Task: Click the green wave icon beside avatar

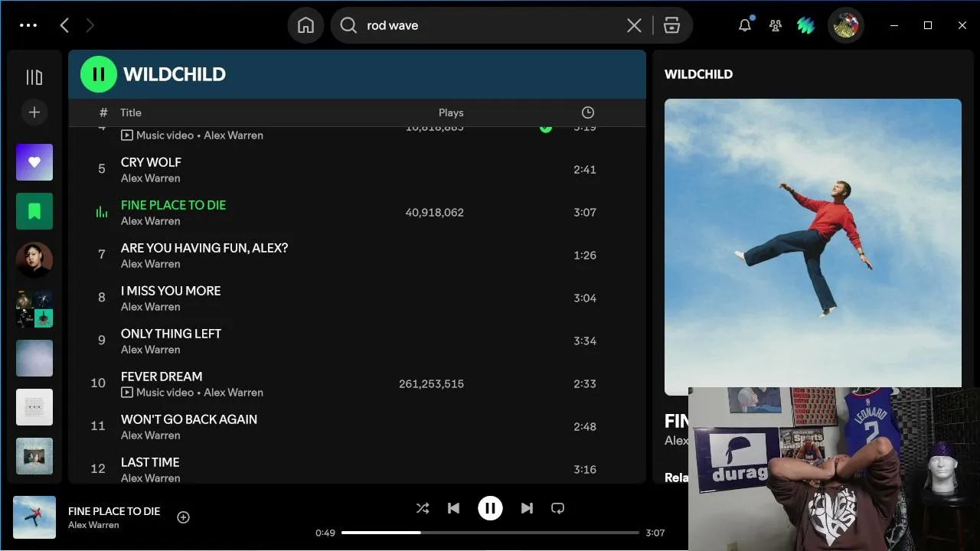Action: tap(805, 25)
